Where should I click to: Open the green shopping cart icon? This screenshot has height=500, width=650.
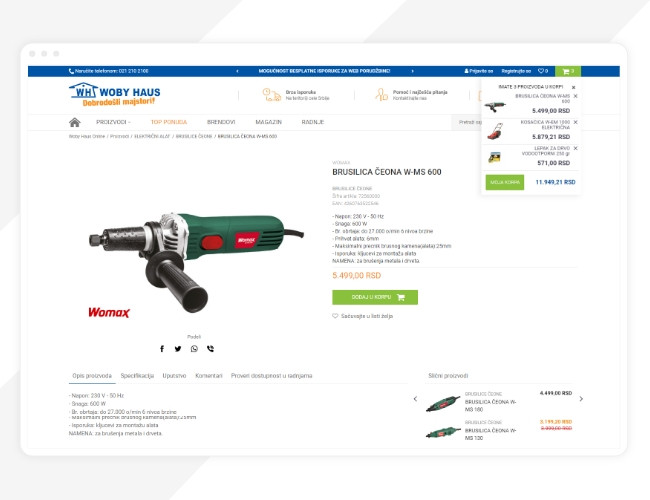coord(568,71)
